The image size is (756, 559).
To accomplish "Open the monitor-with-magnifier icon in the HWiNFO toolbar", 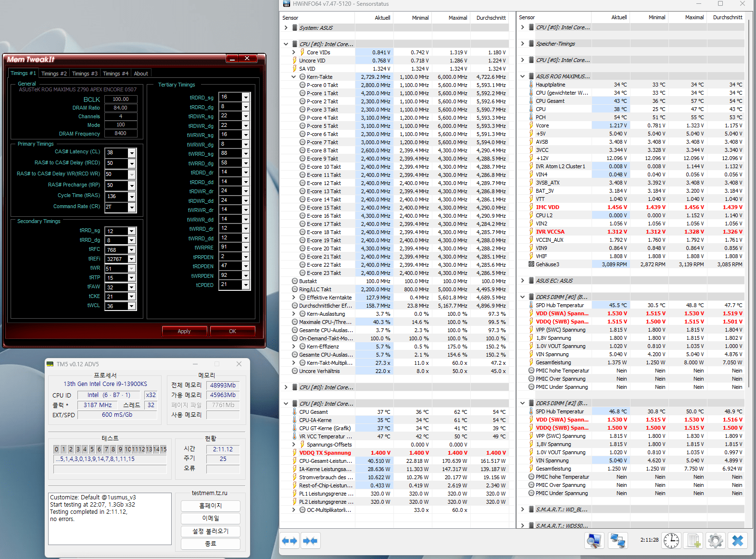I will (594, 541).
